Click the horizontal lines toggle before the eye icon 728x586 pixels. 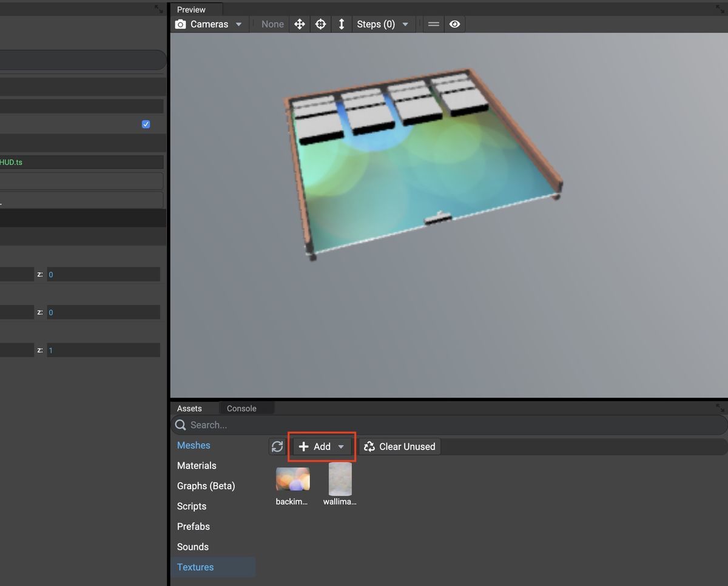point(433,24)
